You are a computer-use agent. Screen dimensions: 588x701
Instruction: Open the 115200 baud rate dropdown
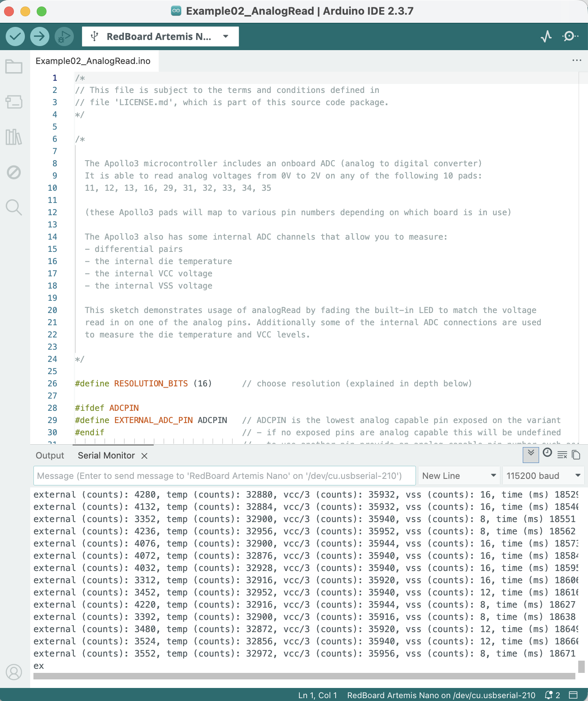pyautogui.click(x=543, y=476)
